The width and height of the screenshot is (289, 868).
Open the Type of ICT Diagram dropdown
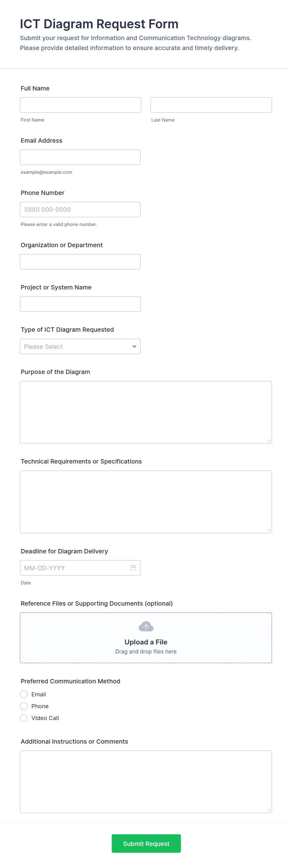(80, 346)
